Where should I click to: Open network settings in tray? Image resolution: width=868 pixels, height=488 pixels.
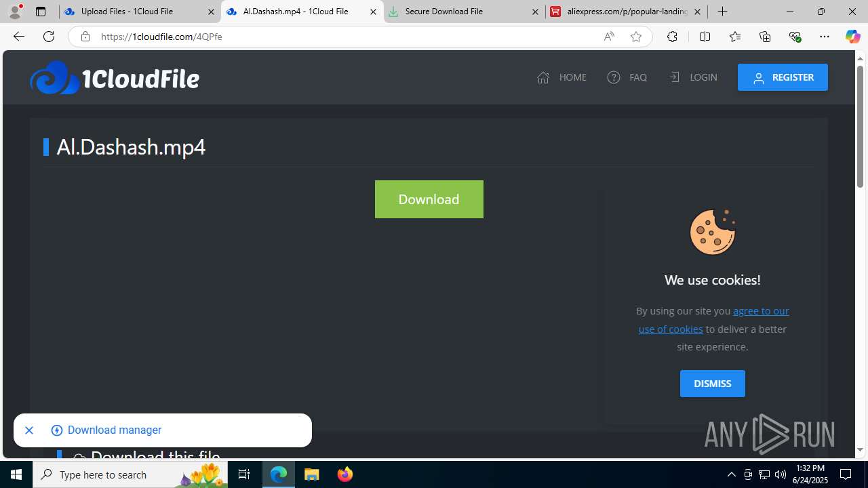pos(764,474)
